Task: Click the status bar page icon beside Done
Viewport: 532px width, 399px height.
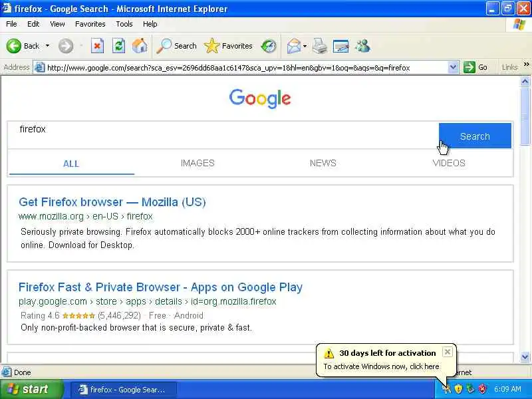Action: pyautogui.click(x=6, y=372)
